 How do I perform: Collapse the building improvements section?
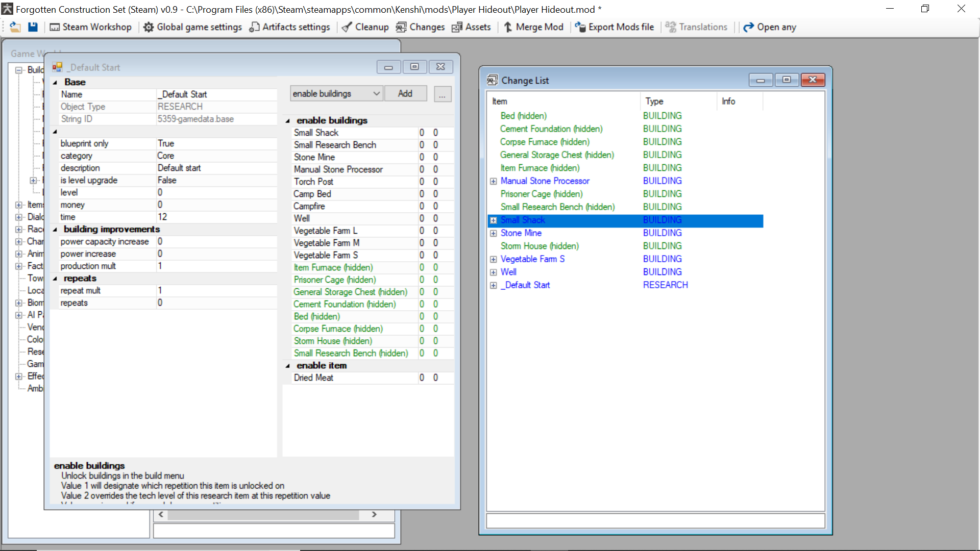[x=55, y=230]
